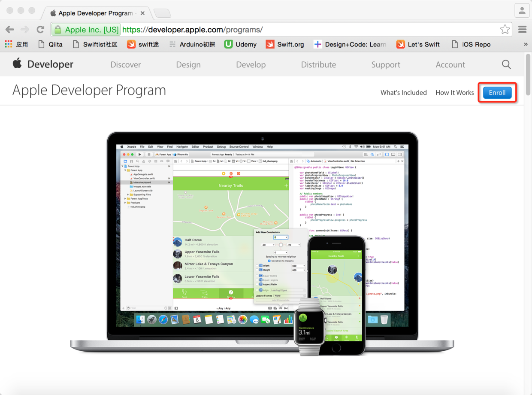Screen dimensions: 532x395
Task: Open the What's Included link
Action: pos(403,92)
